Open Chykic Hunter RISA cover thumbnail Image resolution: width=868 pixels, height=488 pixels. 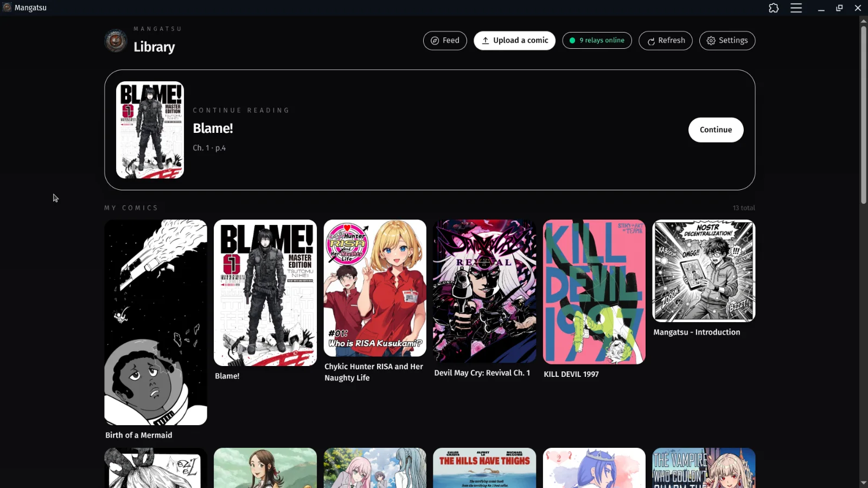pyautogui.click(x=375, y=288)
